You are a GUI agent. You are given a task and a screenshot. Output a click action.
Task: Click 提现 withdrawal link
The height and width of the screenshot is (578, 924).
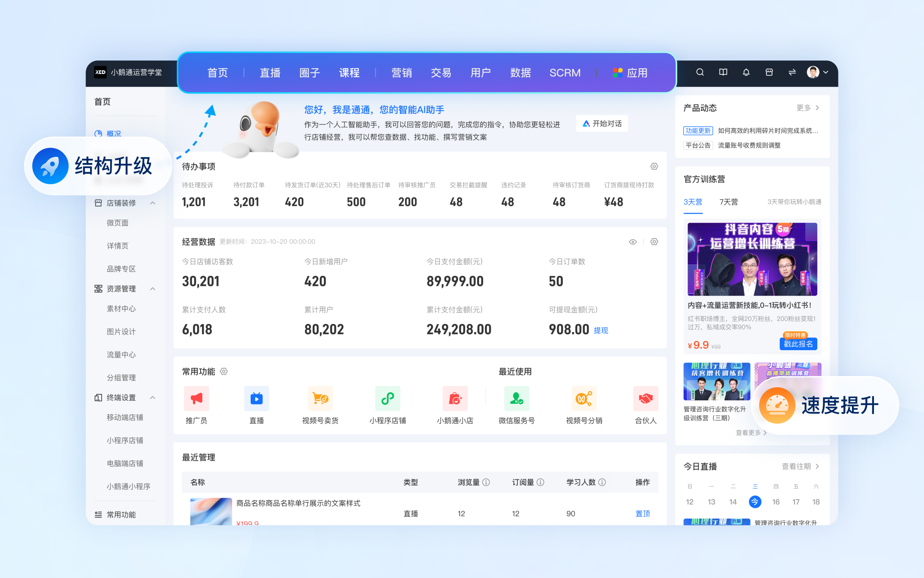point(599,329)
